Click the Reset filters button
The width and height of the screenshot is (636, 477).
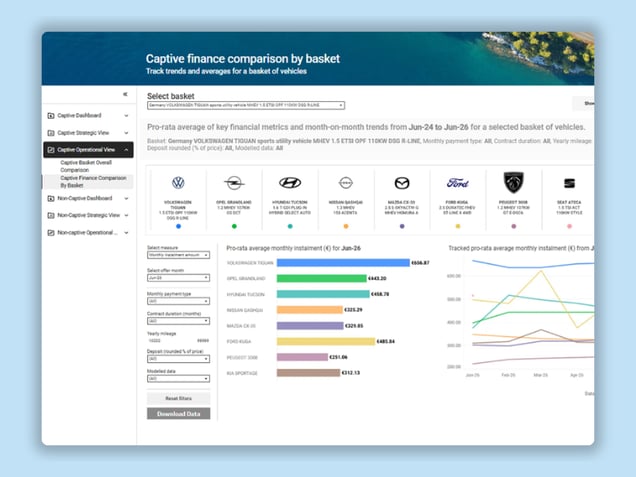point(178,398)
